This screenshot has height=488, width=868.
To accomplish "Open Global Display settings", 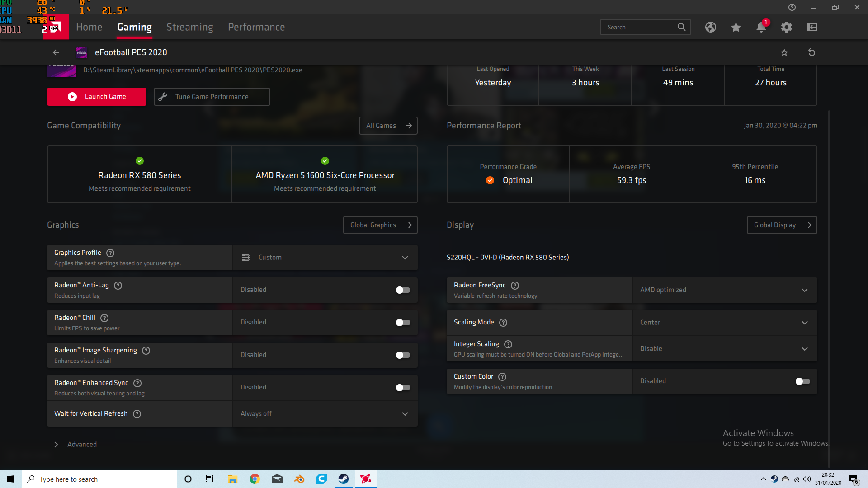I will (x=782, y=225).
